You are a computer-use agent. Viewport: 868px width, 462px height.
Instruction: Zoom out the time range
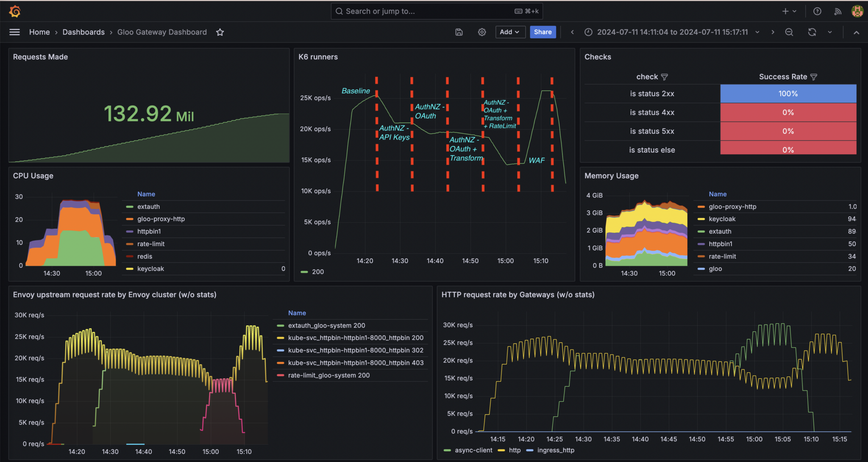[789, 32]
